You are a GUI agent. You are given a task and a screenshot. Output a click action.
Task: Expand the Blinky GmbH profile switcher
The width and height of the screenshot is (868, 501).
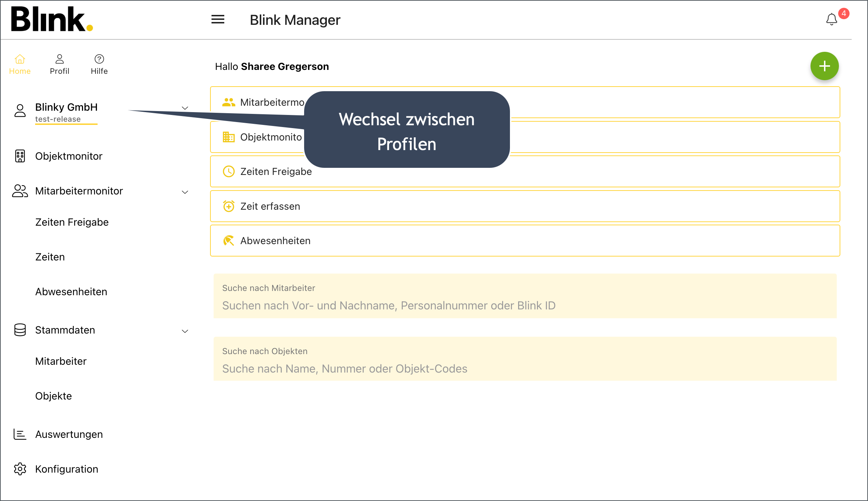click(185, 108)
